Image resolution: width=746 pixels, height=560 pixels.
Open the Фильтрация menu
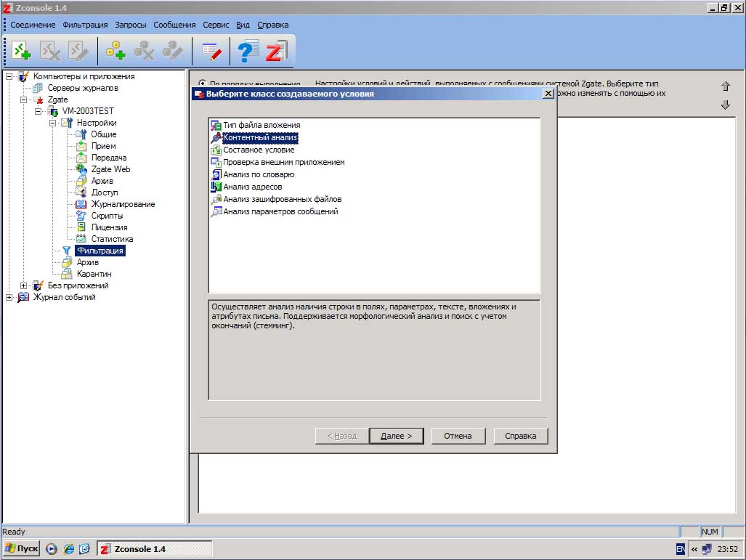click(x=85, y=25)
